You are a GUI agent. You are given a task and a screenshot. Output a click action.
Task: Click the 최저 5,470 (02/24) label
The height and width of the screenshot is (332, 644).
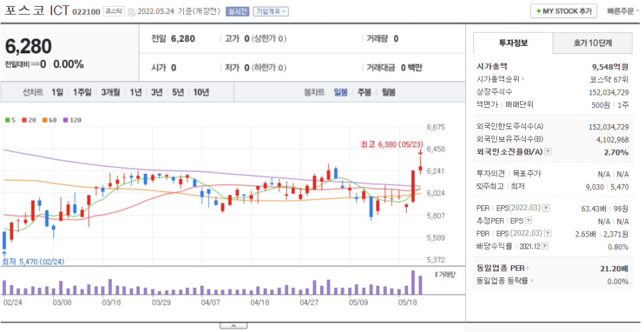[x=33, y=261]
